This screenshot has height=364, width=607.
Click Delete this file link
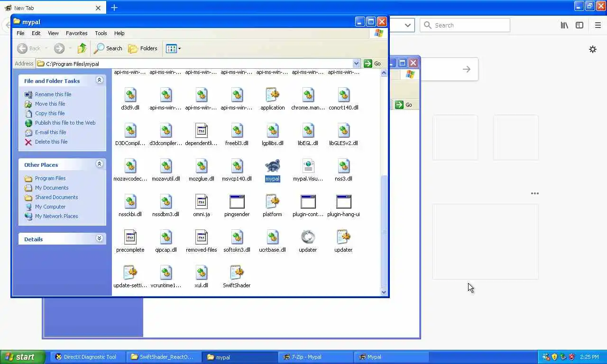[51, 142]
